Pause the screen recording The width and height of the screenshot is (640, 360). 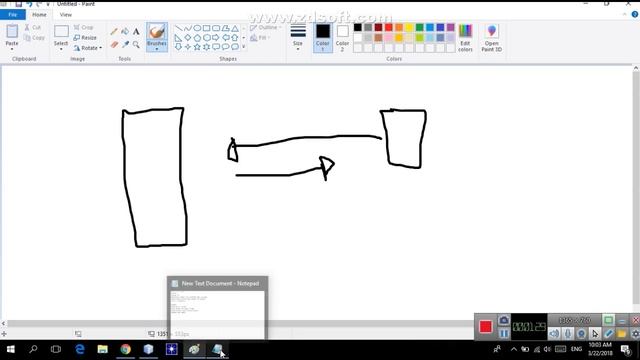pos(504,334)
